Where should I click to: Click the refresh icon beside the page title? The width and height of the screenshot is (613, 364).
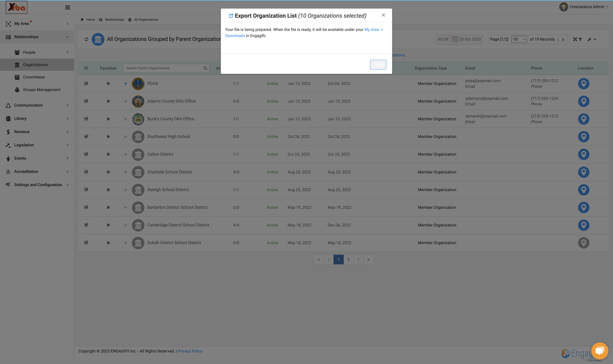tap(86, 39)
